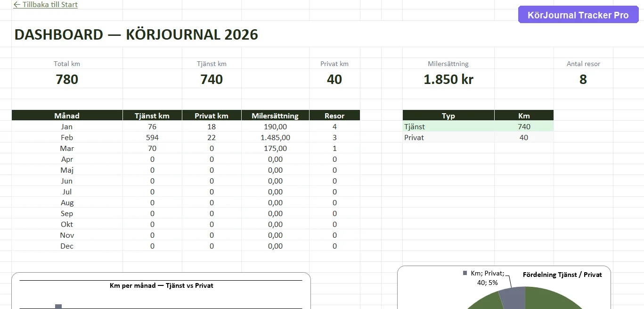
Task: Select the Aug month cell
Action: pyautogui.click(x=67, y=202)
